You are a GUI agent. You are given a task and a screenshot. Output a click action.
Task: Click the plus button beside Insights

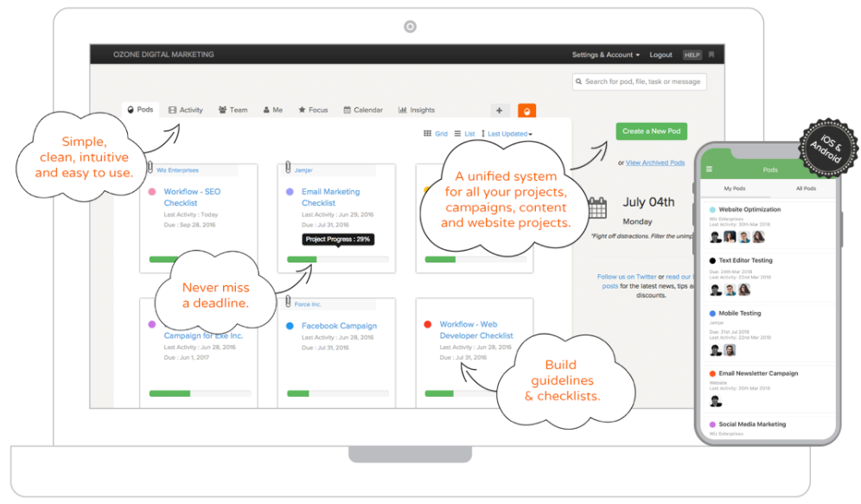[499, 111]
